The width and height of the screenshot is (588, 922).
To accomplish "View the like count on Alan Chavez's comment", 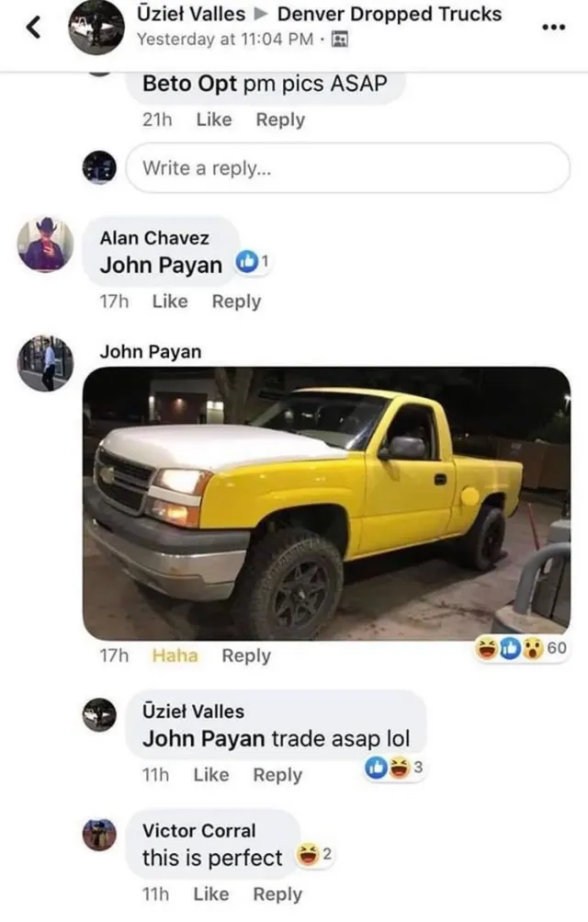I will coord(253,262).
